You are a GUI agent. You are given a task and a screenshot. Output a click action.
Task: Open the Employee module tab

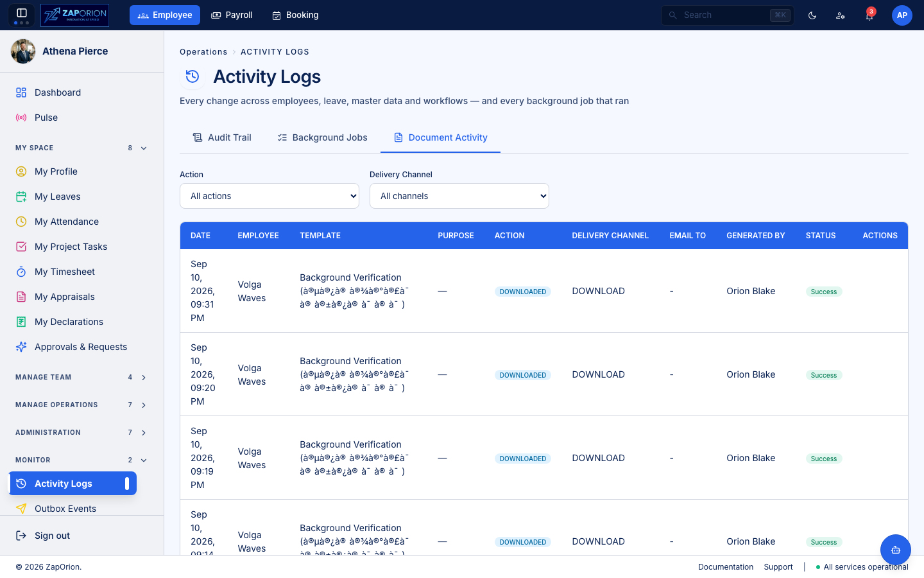165,15
